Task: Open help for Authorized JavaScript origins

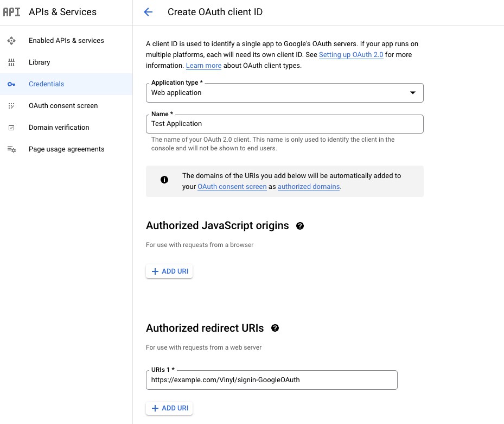Action: coord(300,225)
